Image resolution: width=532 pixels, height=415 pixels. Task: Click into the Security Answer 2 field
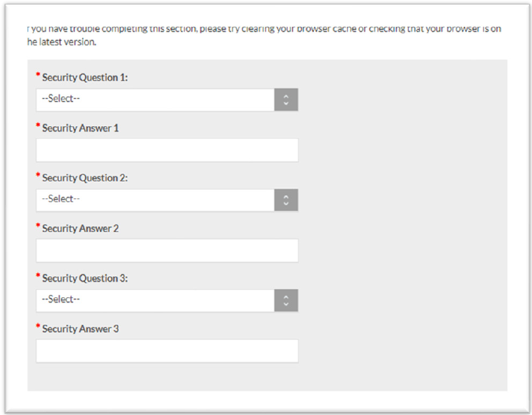[x=167, y=250]
